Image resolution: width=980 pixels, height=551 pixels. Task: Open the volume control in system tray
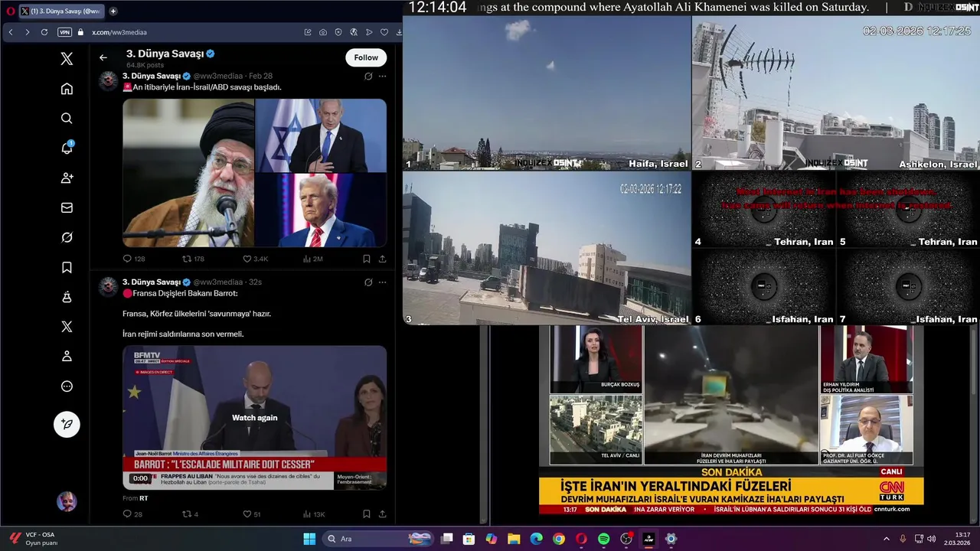[933, 539]
